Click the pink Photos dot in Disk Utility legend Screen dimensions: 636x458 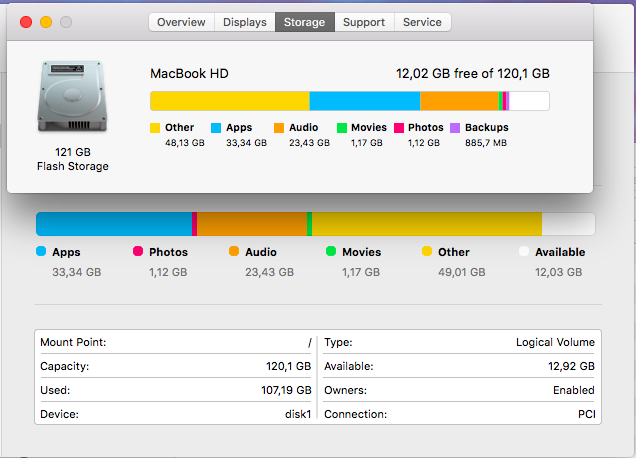(138, 251)
